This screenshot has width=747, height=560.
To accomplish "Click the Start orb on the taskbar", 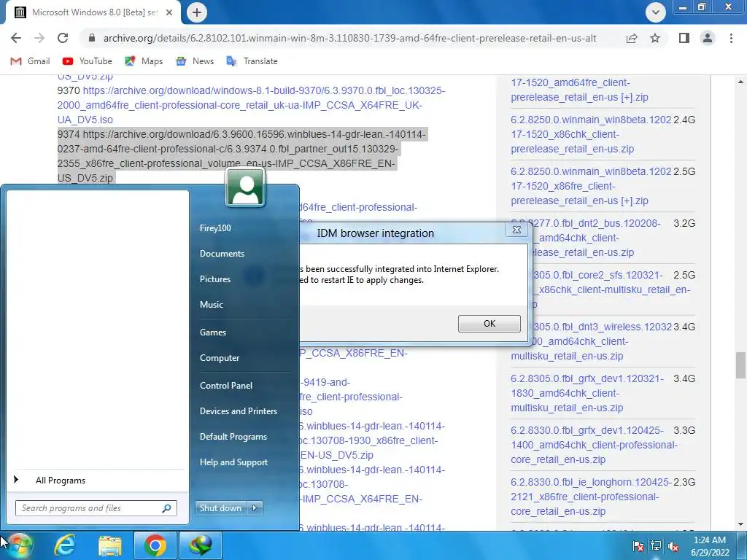I will (x=19, y=545).
